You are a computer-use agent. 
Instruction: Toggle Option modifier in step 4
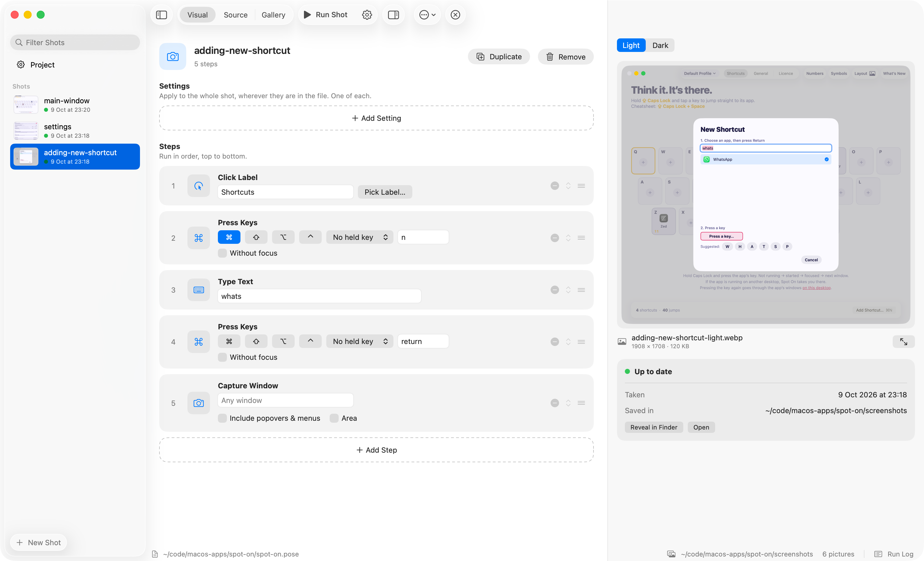283,341
